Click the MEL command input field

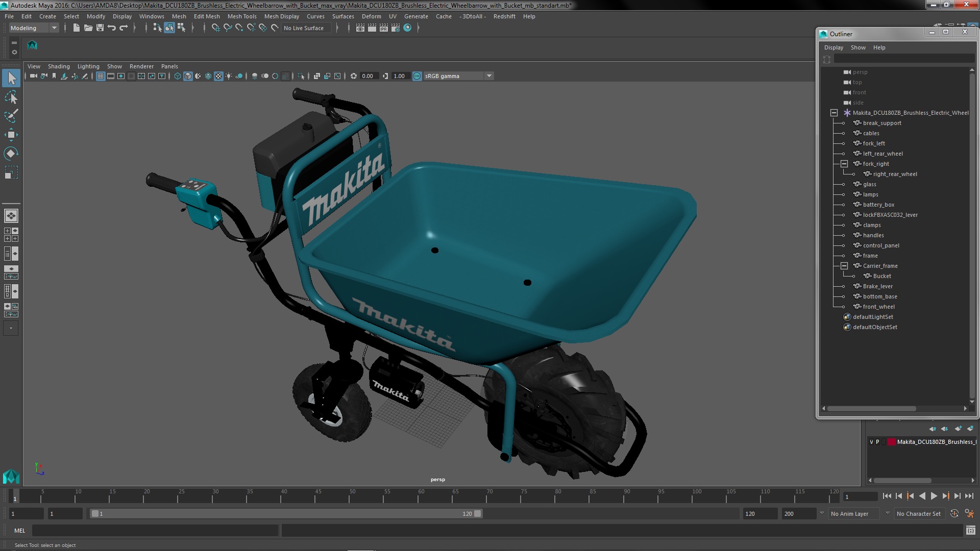(155, 531)
